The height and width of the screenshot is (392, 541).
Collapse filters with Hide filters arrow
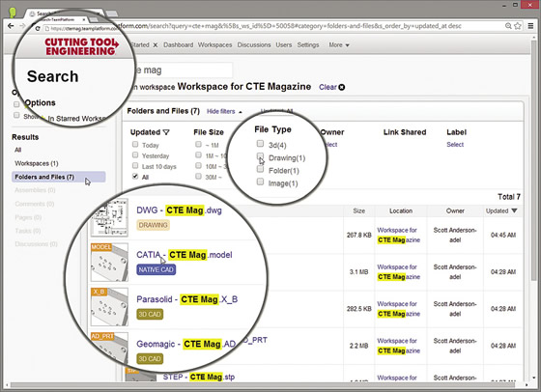pos(241,112)
